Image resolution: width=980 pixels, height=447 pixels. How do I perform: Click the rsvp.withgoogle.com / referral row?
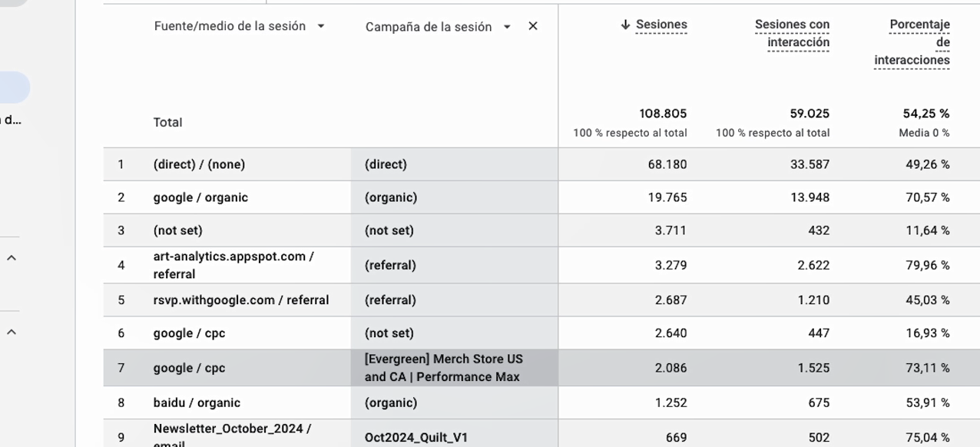coord(241,300)
